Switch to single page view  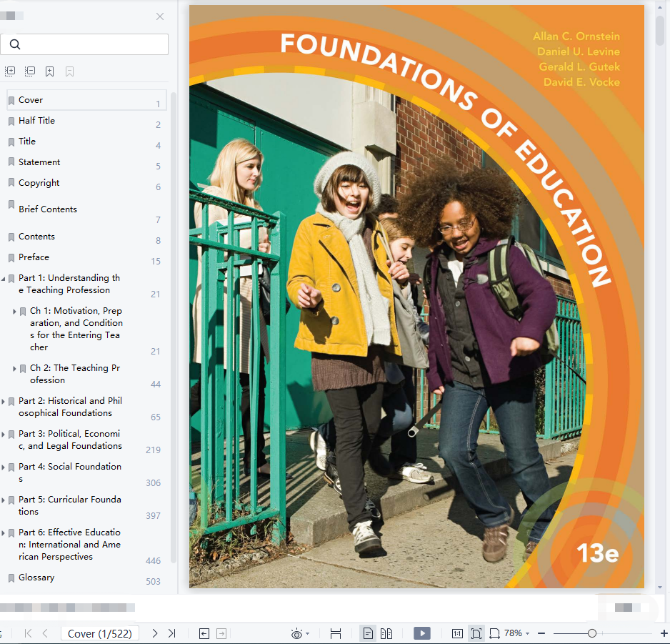368,633
